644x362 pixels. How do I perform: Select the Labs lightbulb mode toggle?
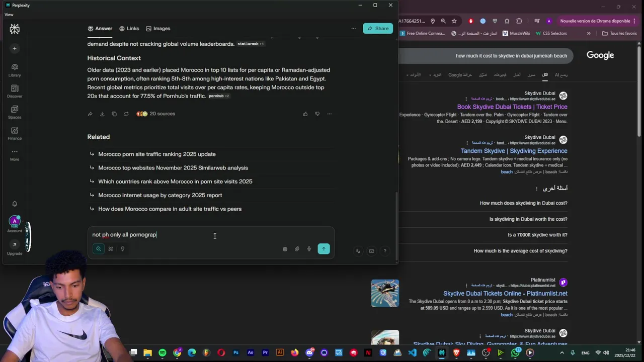coord(122,249)
